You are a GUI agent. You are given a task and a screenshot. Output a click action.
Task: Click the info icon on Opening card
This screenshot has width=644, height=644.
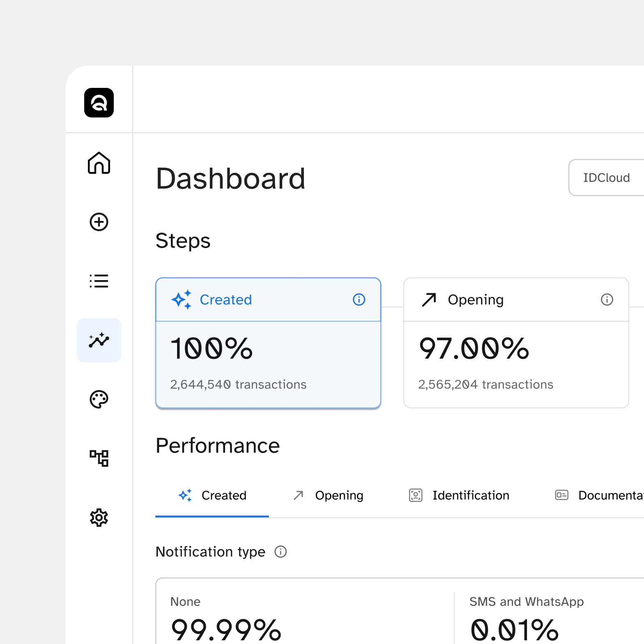[607, 299]
